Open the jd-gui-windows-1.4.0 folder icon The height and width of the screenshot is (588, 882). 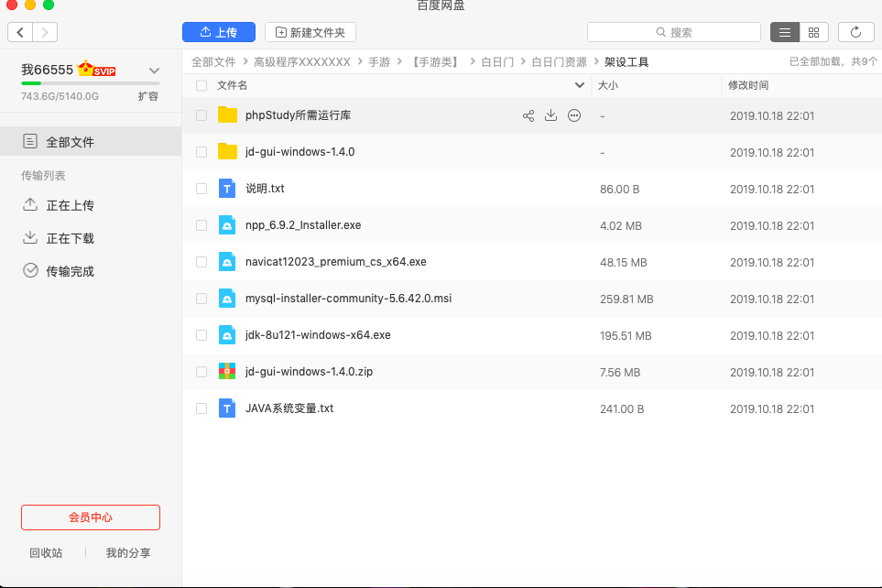[x=227, y=152]
